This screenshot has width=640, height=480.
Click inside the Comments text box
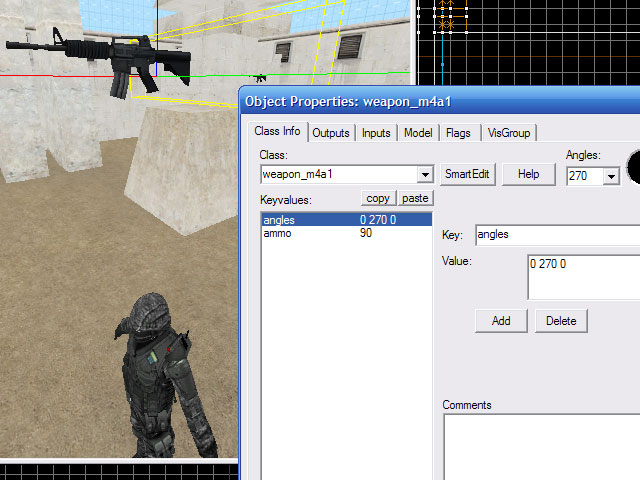(x=542, y=447)
